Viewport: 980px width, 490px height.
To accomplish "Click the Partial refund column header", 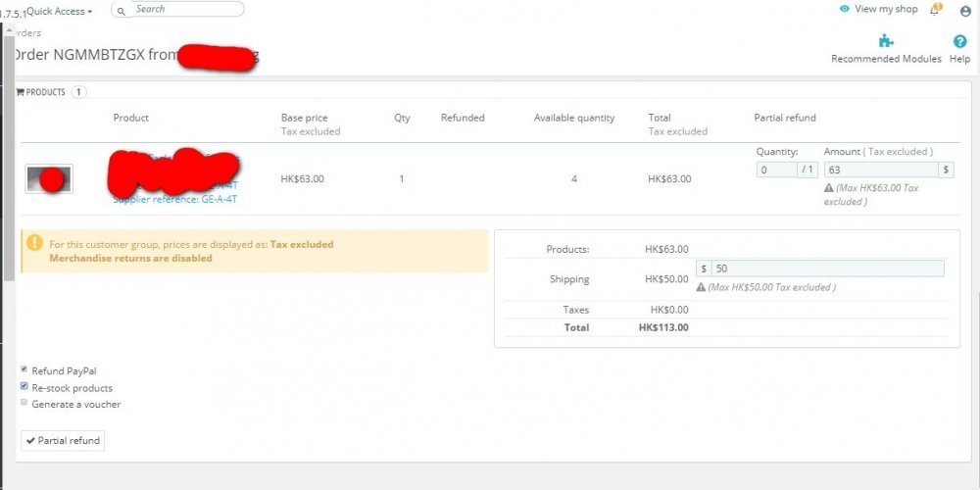I will pos(785,118).
